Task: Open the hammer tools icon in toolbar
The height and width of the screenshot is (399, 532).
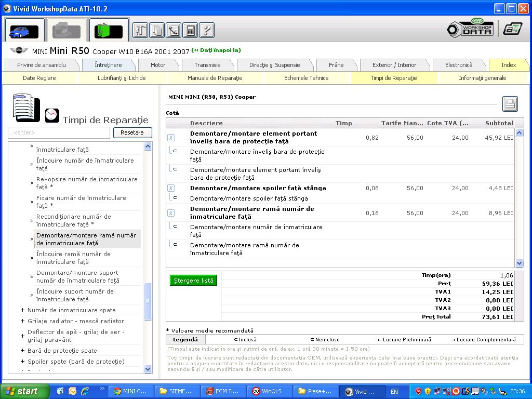Action: (140, 31)
